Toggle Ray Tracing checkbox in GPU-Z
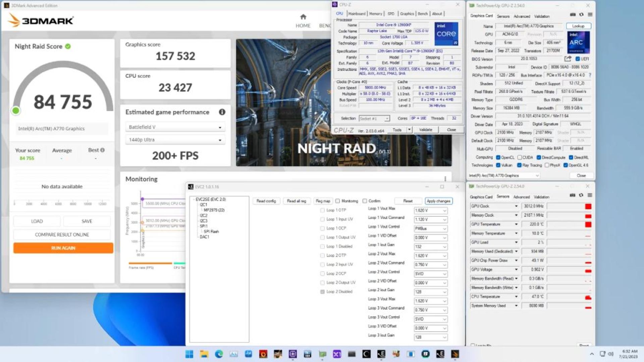Viewport: 644px width, 362px height. [x=519, y=165]
